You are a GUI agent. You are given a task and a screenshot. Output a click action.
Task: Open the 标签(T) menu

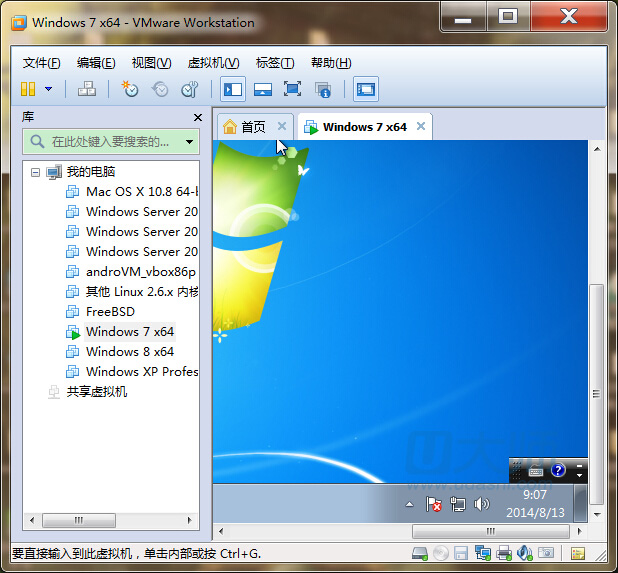click(275, 63)
